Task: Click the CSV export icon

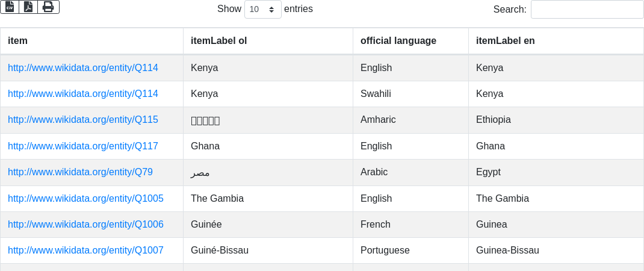Action: click(x=10, y=7)
